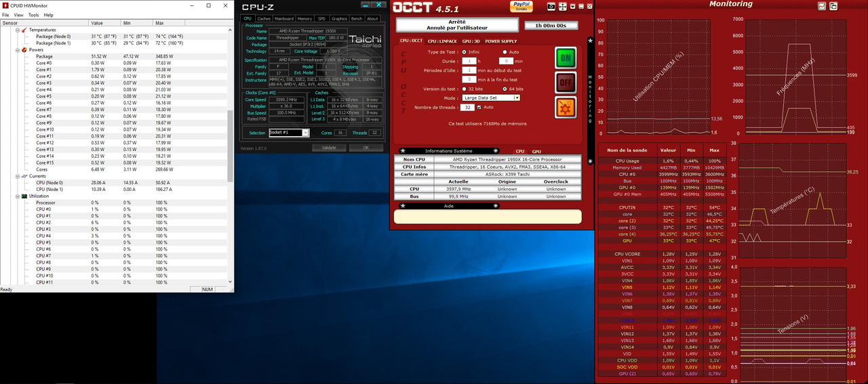Open OCCT settings gear button
868x384 pixels.
coord(566,107)
